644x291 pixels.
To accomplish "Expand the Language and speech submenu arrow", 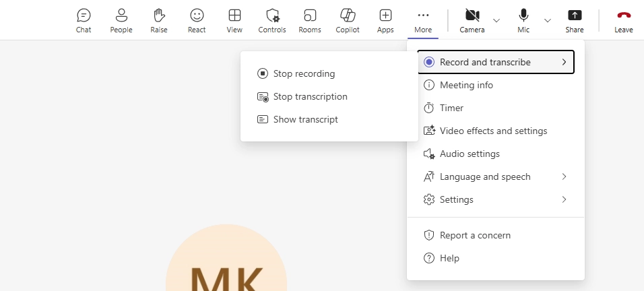I will tap(564, 176).
